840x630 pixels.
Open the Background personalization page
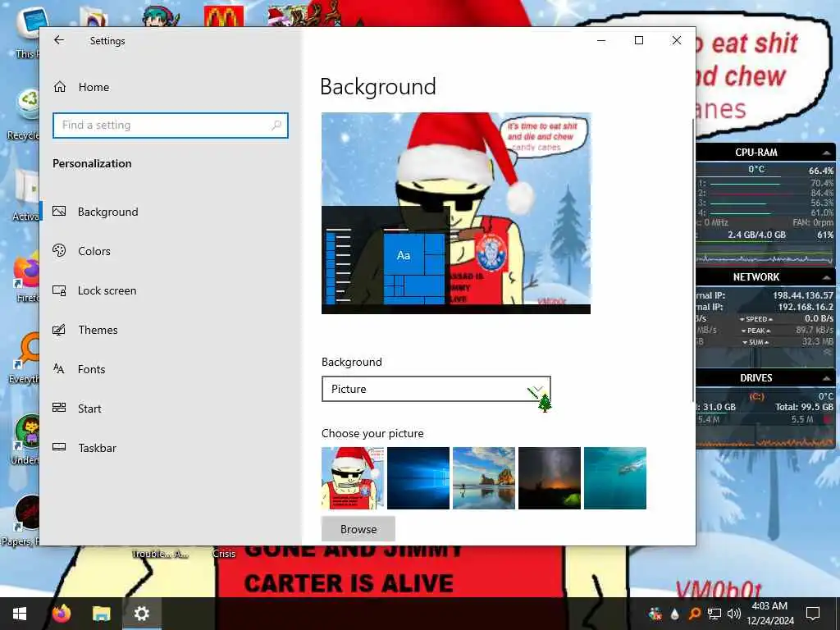(107, 212)
